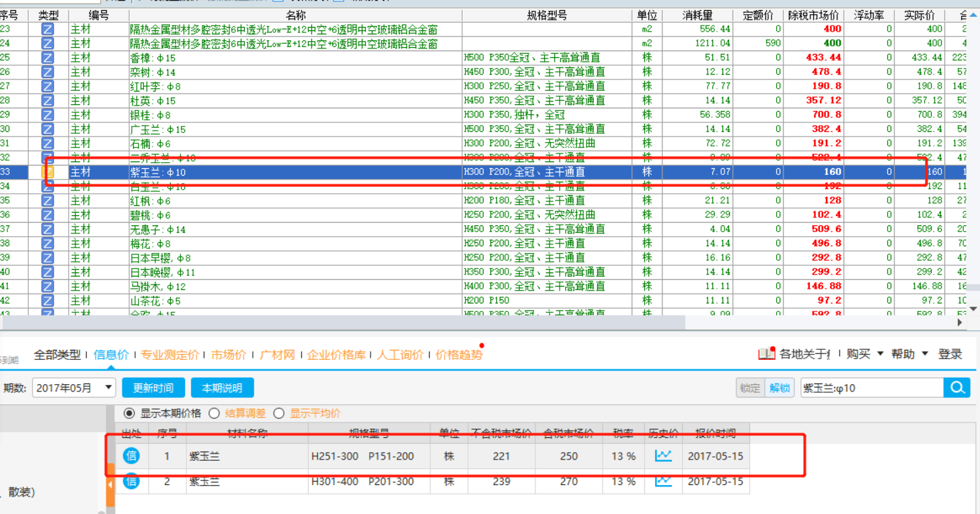Screen dimensions: 980x514
Task: Click the Z type icon in the 红枫 row
Action: [x=48, y=200]
